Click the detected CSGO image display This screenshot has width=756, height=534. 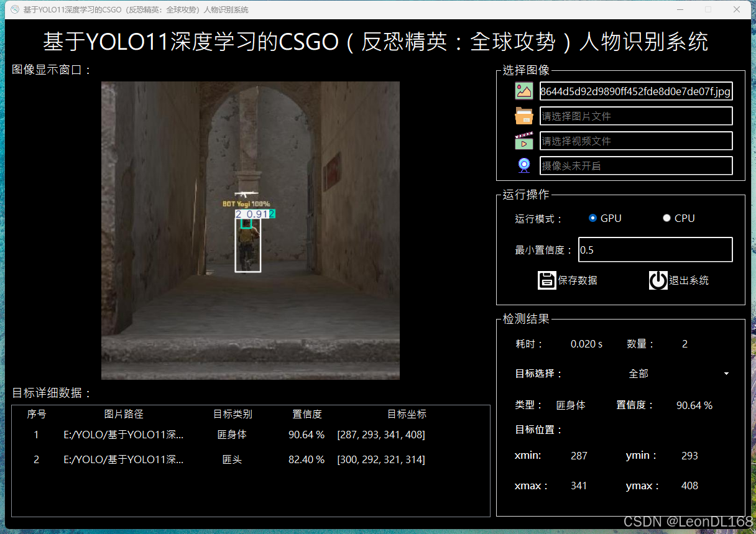pyautogui.click(x=251, y=231)
